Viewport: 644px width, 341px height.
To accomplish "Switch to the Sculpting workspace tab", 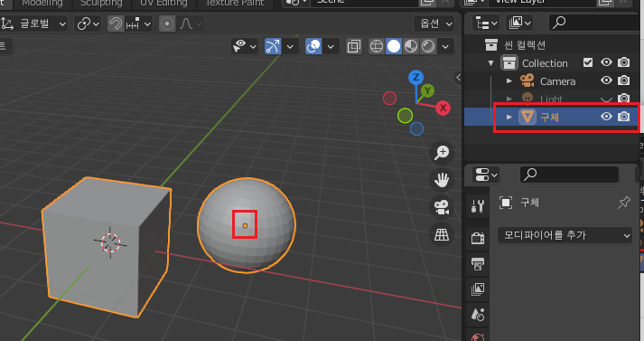I will pyautogui.click(x=101, y=4).
